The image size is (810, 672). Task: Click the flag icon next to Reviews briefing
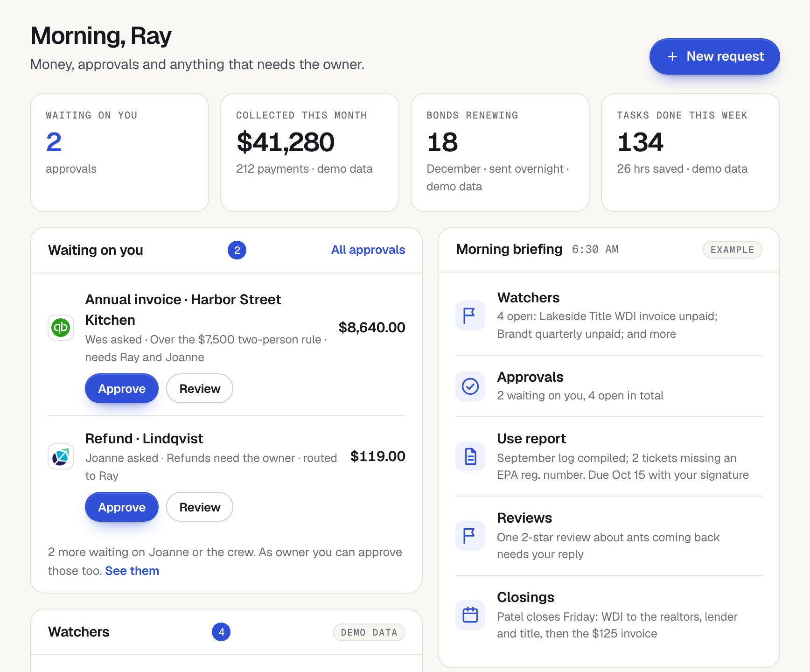click(x=470, y=536)
